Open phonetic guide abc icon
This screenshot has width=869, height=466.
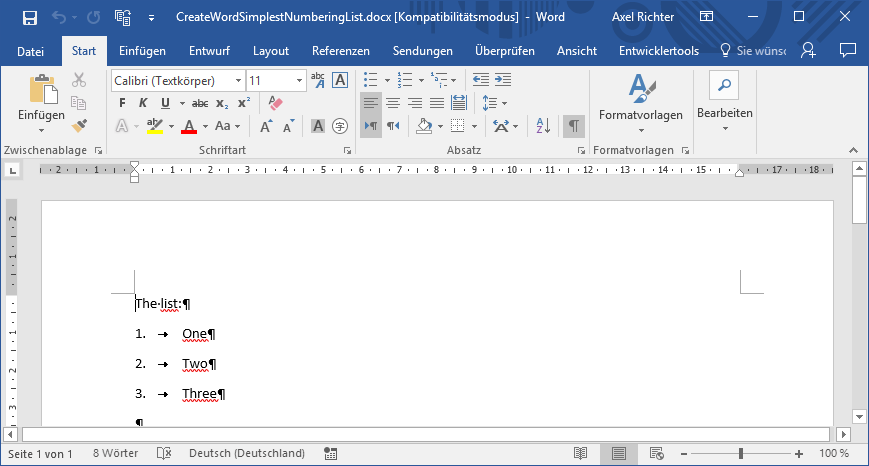pos(318,80)
